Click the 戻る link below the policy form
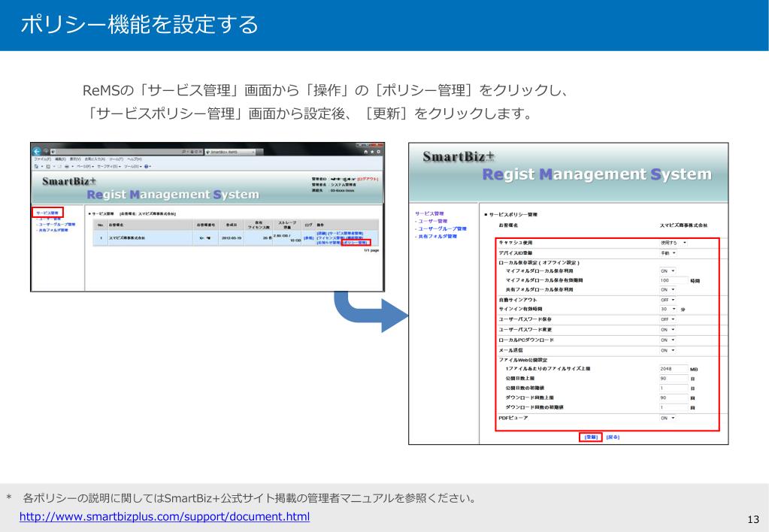Image resolution: width=769 pixels, height=532 pixels. (613, 437)
